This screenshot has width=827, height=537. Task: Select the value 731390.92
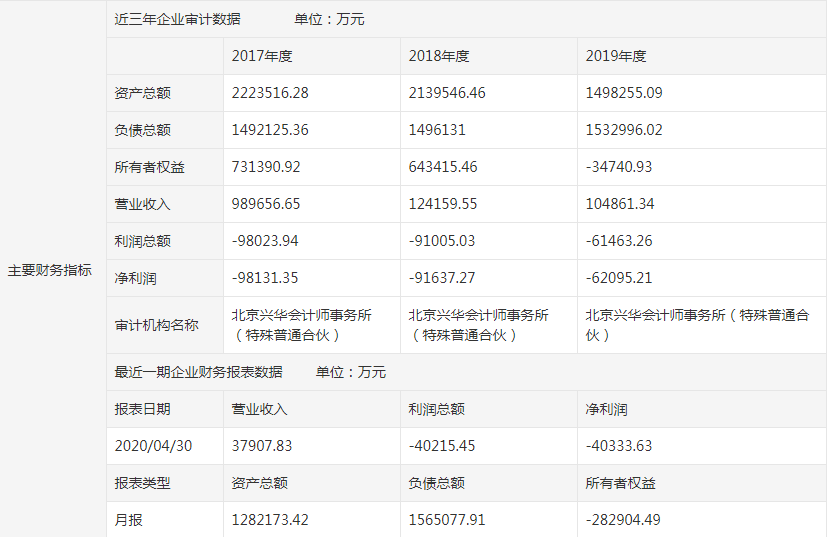point(266,167)
